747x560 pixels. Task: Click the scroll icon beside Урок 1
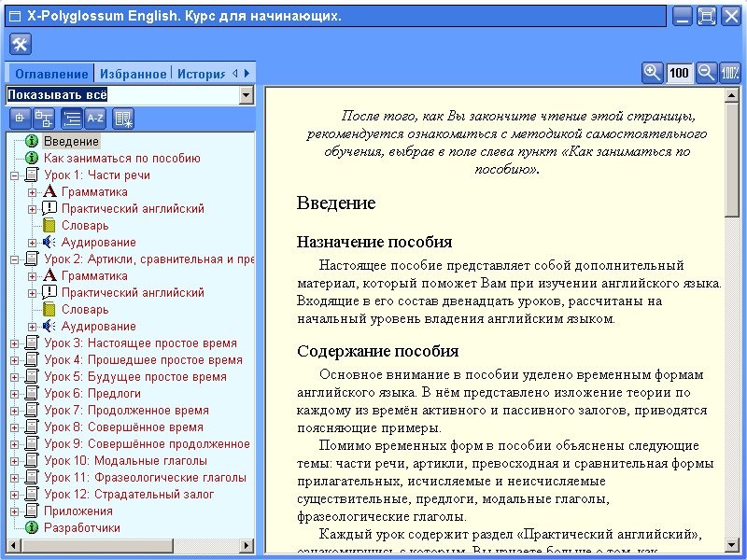(x=32, y=175)
